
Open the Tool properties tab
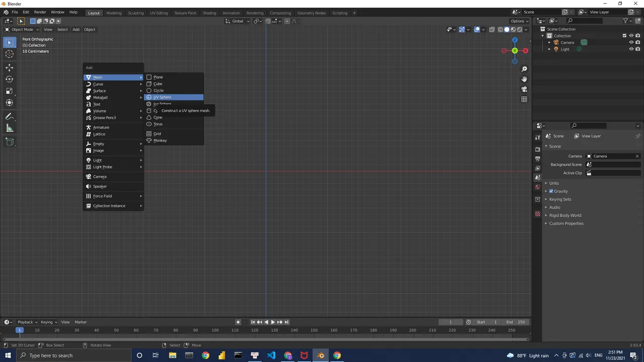pos(537,137)
